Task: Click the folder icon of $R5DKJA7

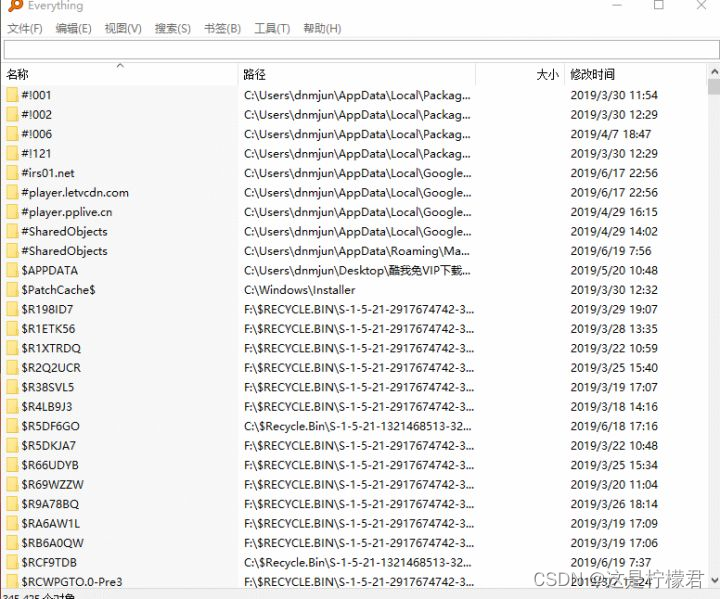Action: tap(12, 446)
